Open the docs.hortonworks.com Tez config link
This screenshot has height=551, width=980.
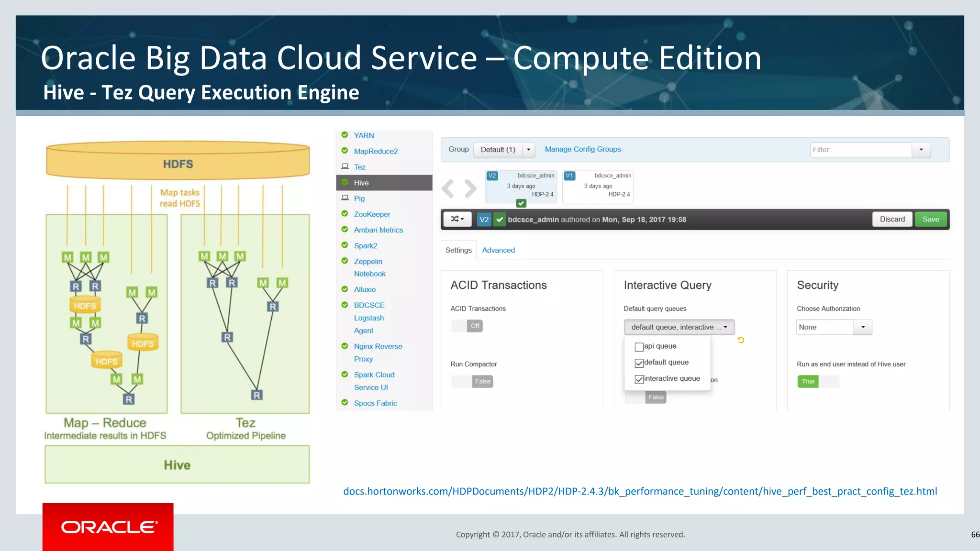coord(640,491)
